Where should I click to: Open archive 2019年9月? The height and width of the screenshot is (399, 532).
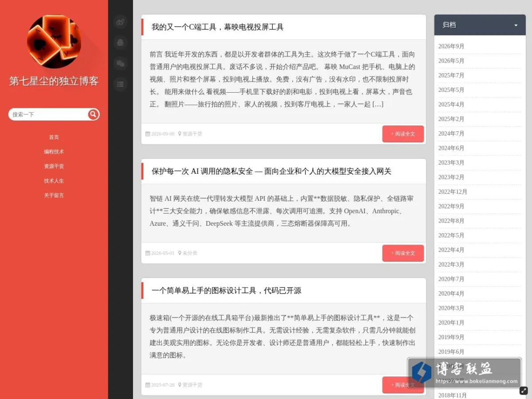(451, 337)
